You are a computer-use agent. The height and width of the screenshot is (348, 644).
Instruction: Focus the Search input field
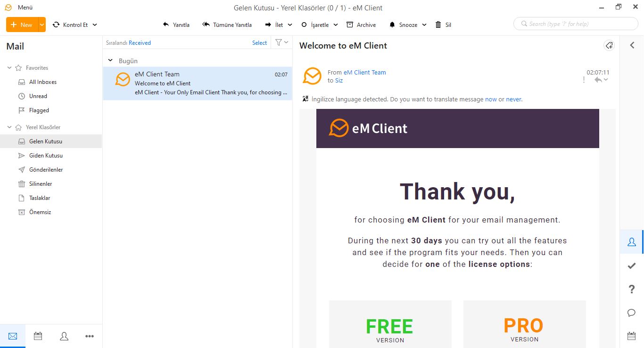point(576,24)
